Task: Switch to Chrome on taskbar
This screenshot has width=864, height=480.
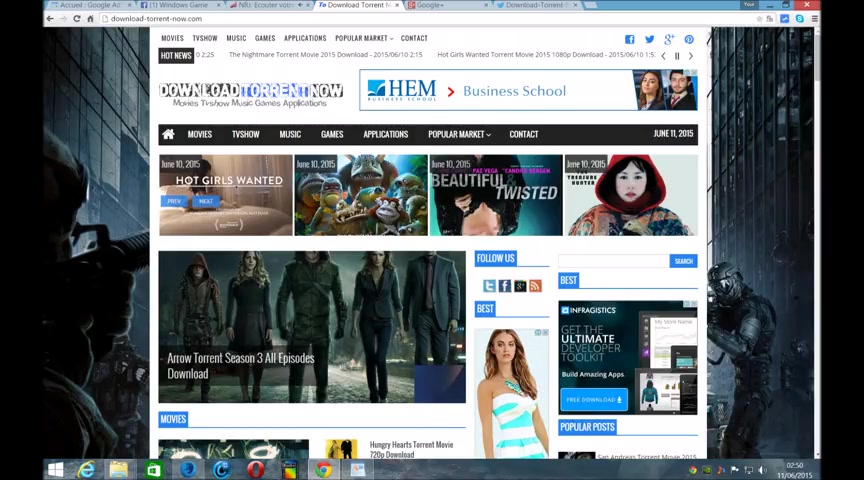Action: [323, 470]
